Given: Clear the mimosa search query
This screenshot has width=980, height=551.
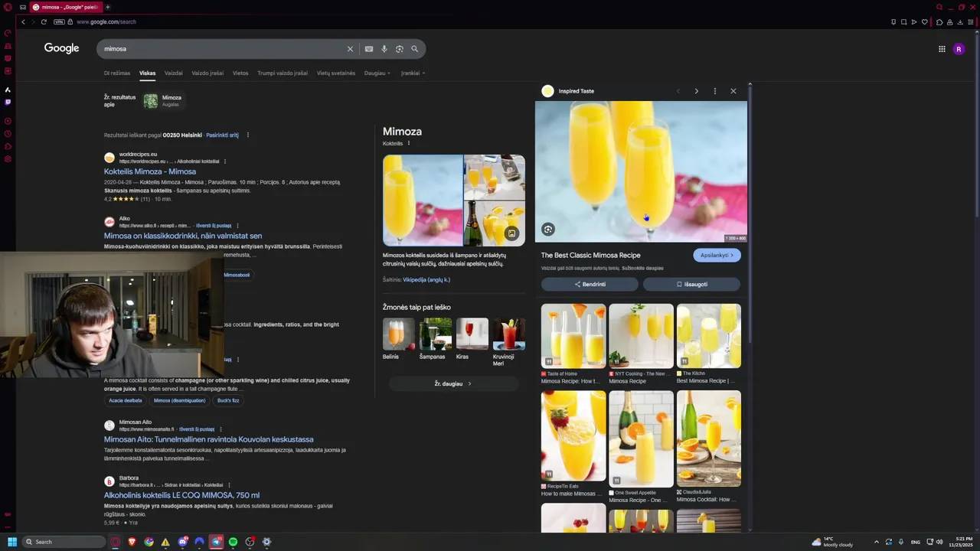Looking at the screenshot, I should pyautogui.click(x=350, y=49).
